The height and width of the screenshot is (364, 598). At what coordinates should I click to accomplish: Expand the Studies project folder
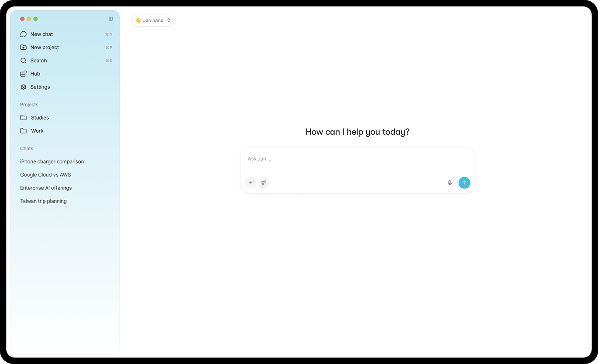[40, 117]
